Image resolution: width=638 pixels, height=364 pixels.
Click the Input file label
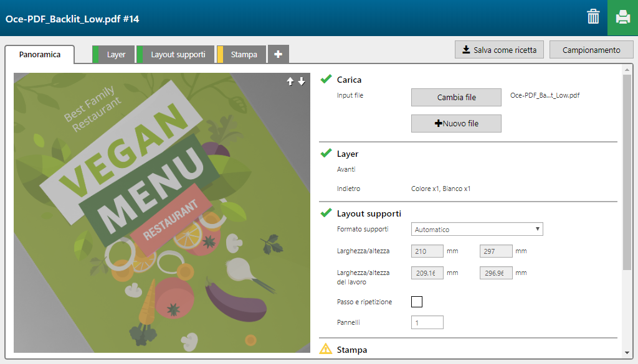350,95
